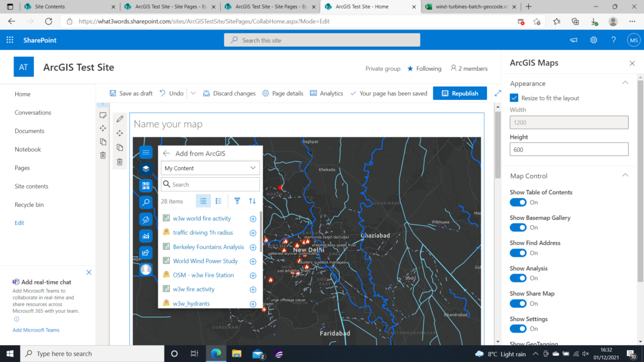
Task: Open page Analytics
Action: [327, 94]
